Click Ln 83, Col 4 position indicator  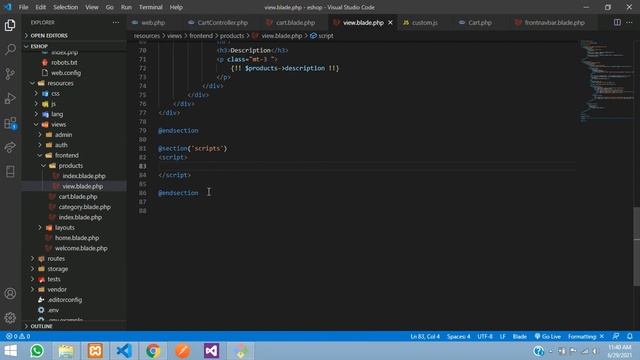coord(425,336)
